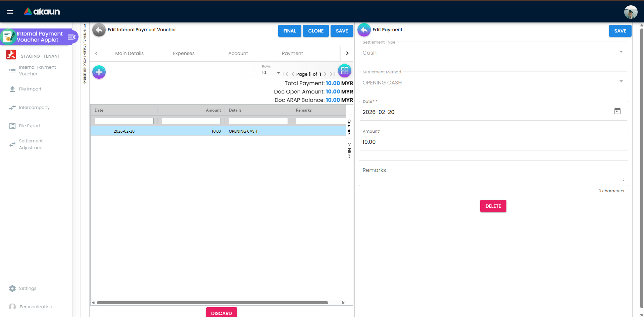The width and height of the screenshot is (644, 317).
Task: Select File Import in the sidebar
Action: [30, 89]
